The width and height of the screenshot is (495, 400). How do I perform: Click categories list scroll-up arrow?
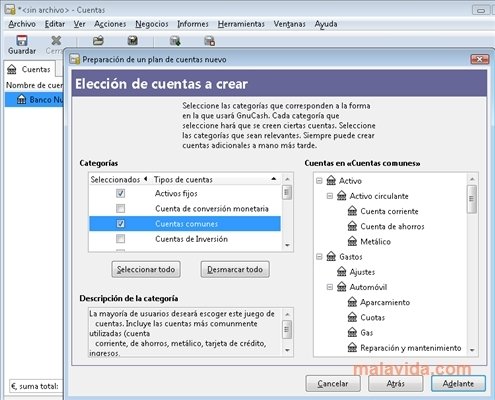[x=287, y=179]
